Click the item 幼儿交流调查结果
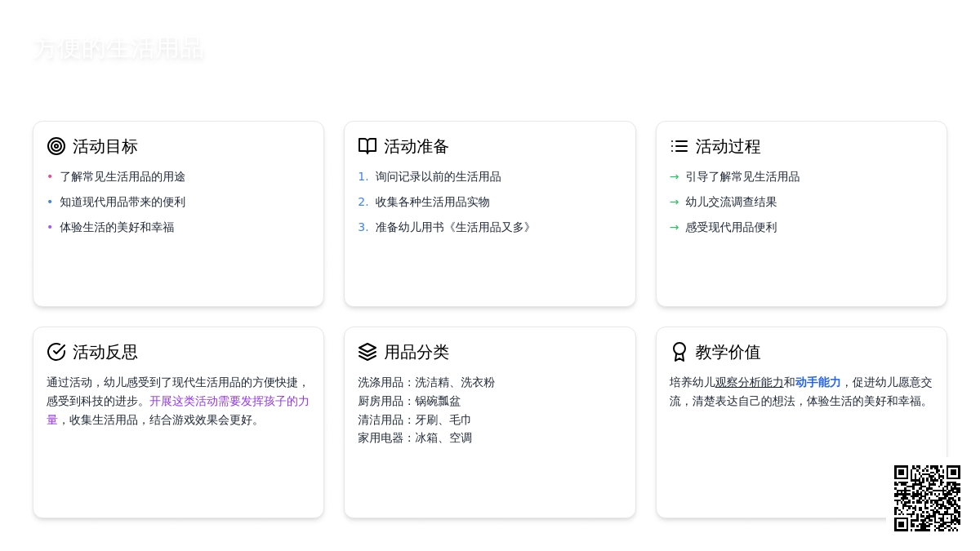 732,202
